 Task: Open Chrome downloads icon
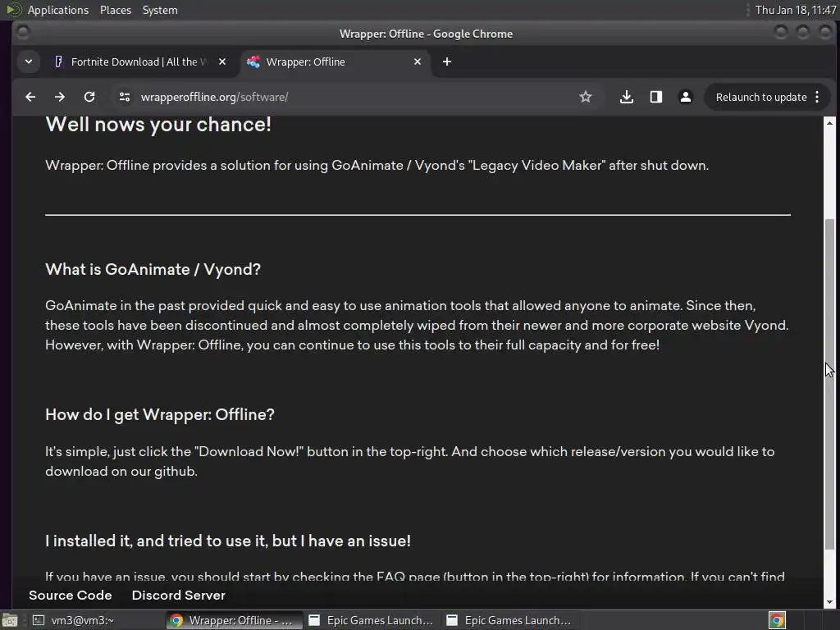(x=626, y=97)
